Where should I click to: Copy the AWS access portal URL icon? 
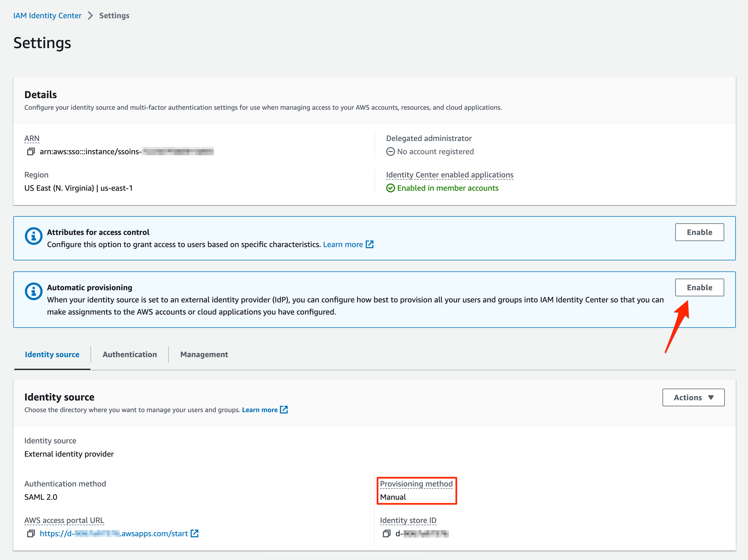click(x=31, y=533)
